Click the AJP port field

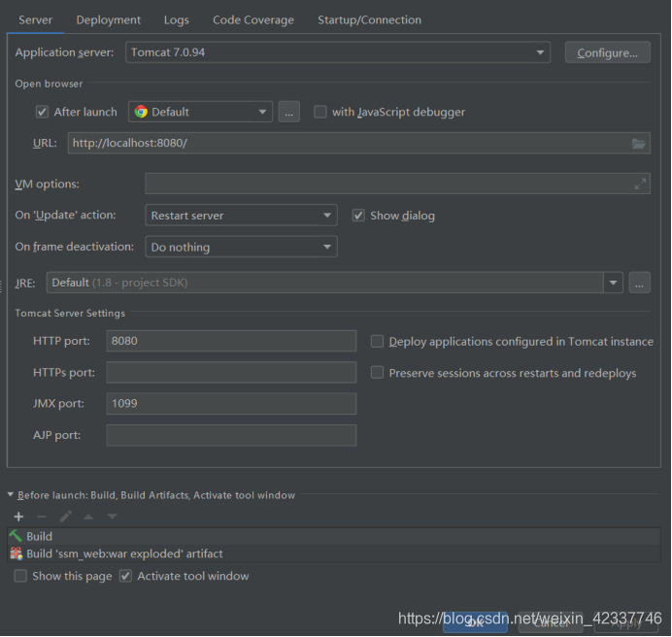[231, 435]
